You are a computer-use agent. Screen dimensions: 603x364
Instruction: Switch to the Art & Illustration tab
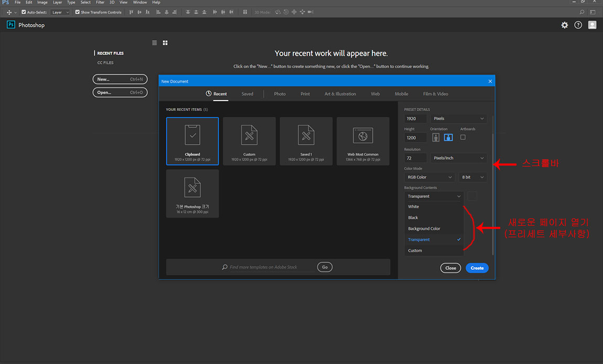340,94
